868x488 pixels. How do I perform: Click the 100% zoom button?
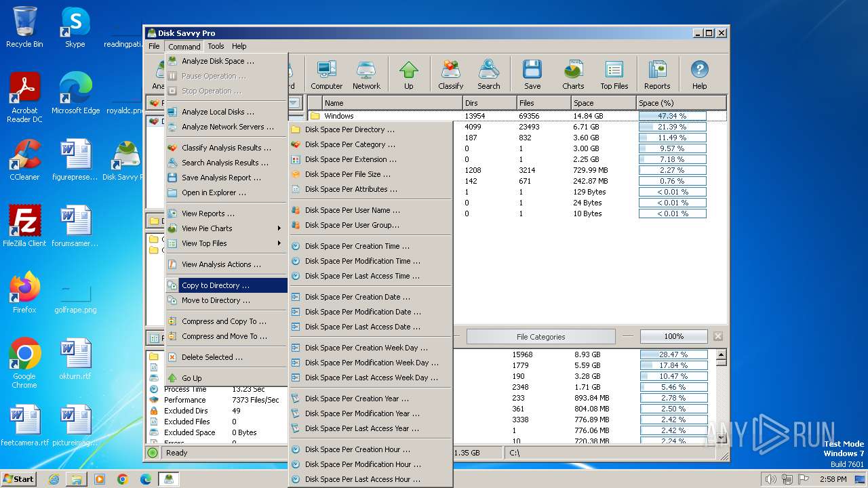point(673,336)
